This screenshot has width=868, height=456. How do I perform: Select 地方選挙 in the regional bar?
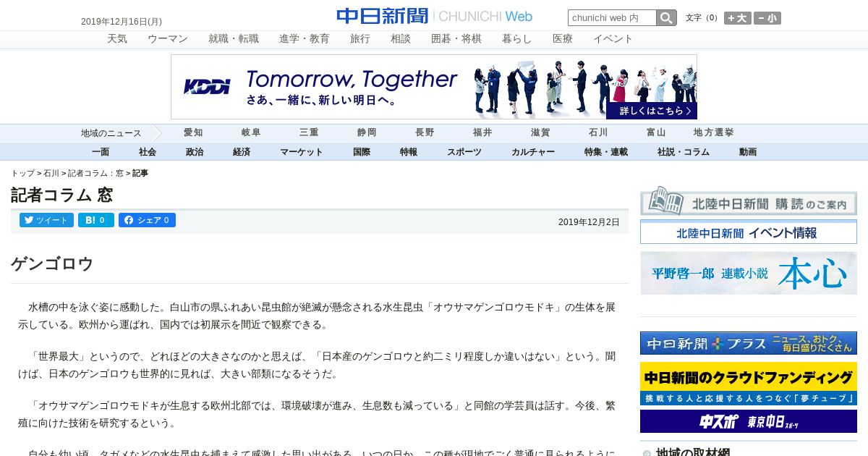coord(714,133)
